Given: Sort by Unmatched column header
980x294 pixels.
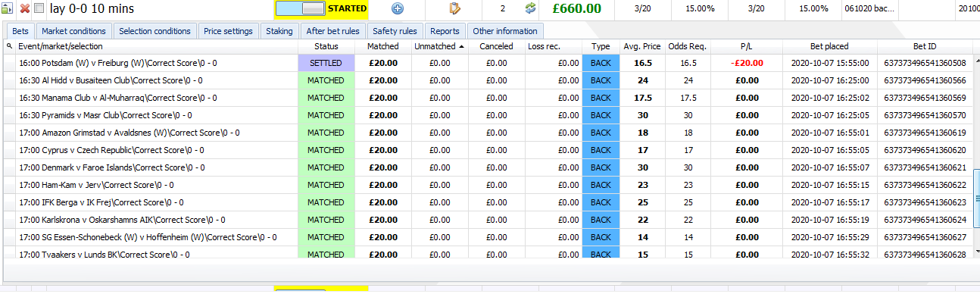Looking at the screenshot, I should [x=440, y=46].
